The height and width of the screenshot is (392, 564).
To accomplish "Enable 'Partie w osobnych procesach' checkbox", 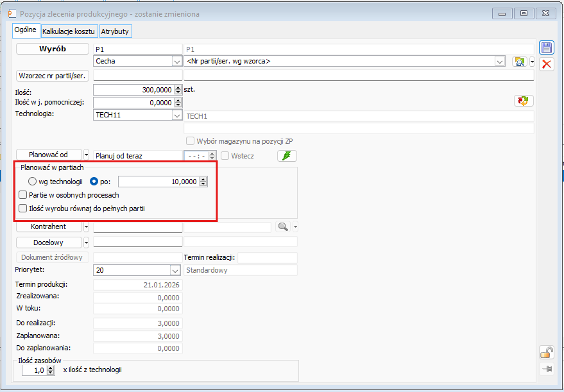I will pos(24,195).
